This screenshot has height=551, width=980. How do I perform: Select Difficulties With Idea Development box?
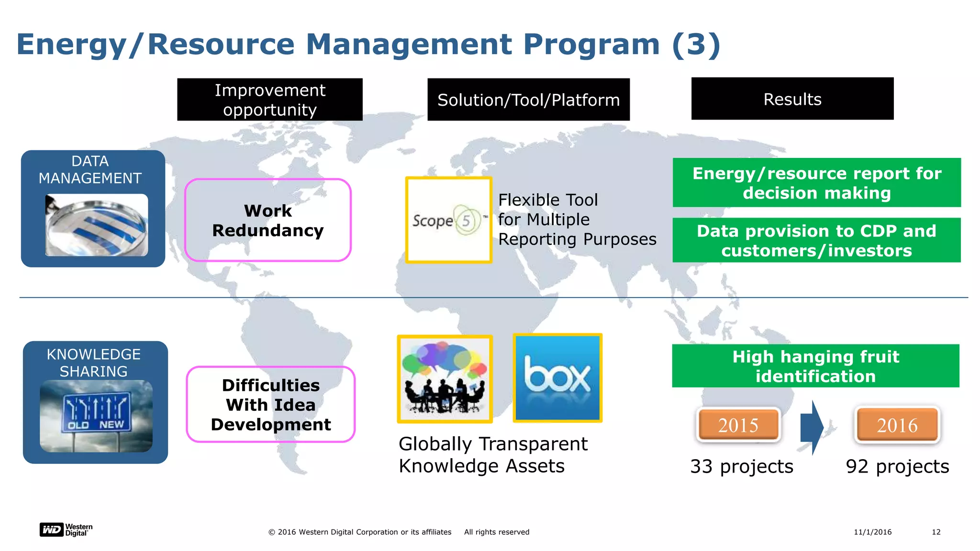pos(271,405)
